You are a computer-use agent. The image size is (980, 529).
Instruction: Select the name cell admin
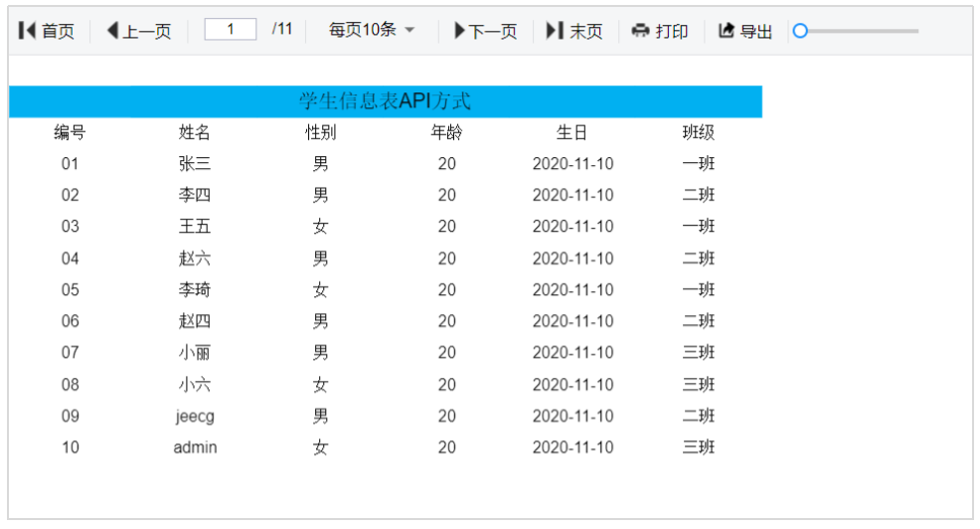click(x=195, y=447)
